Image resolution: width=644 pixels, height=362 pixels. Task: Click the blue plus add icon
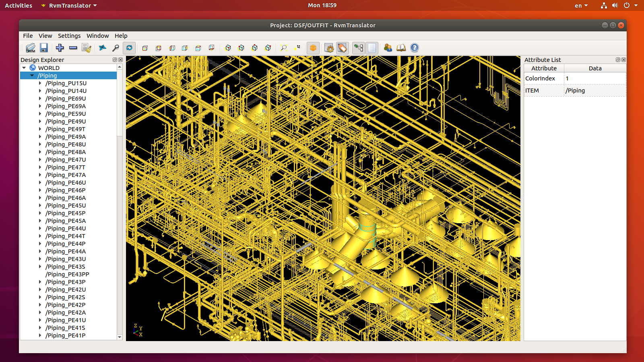click(60, 48)
